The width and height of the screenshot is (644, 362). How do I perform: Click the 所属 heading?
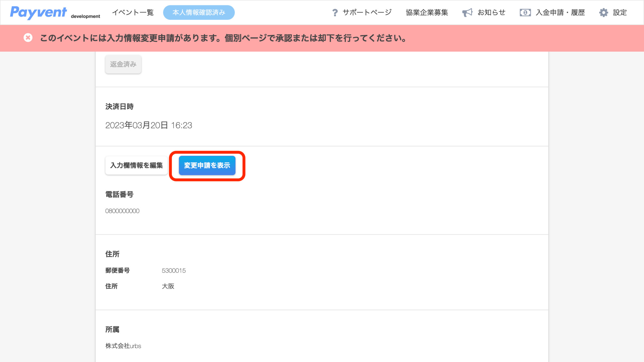pyautogui.click(x=112, y=330)
